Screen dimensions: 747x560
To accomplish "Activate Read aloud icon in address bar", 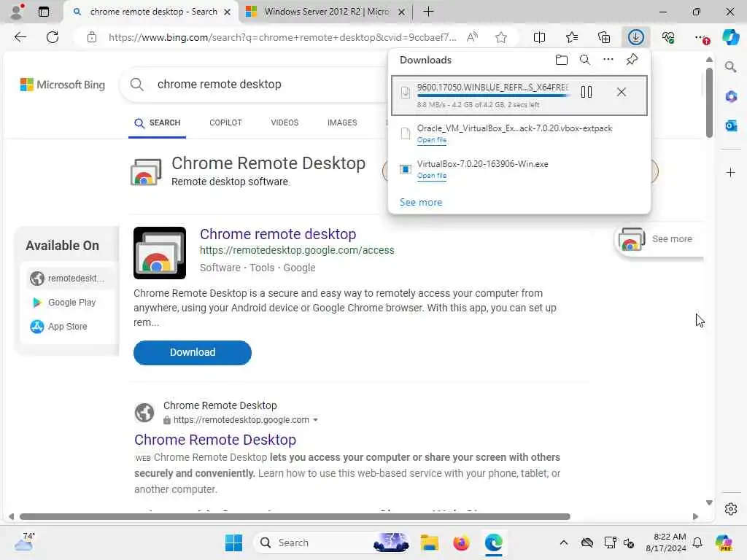I will (472, 37).
